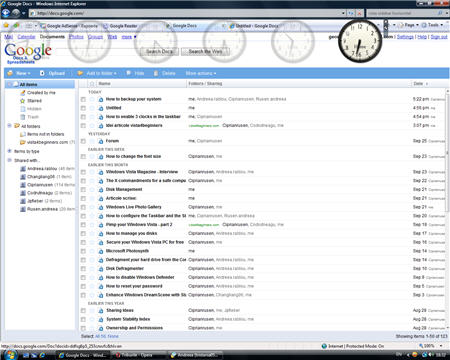Star the How to reset your password document

tap(92, 286)
